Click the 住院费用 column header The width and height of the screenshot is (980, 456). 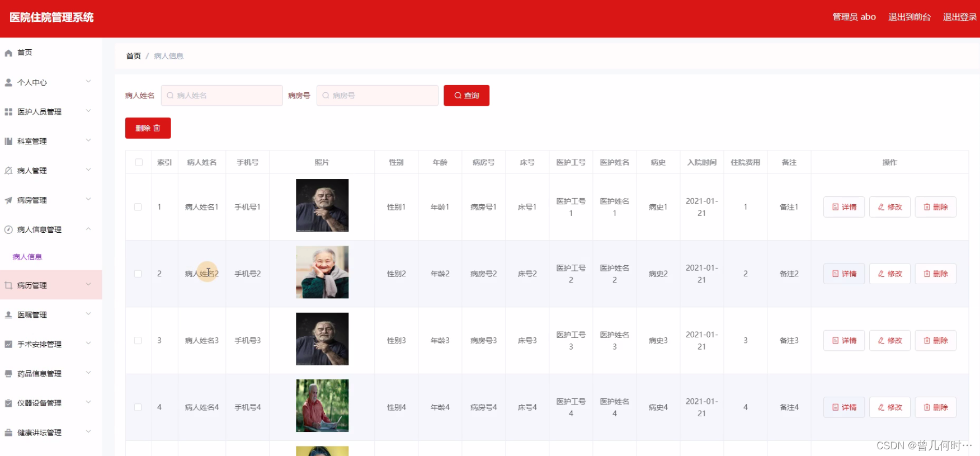pos(746,162)
